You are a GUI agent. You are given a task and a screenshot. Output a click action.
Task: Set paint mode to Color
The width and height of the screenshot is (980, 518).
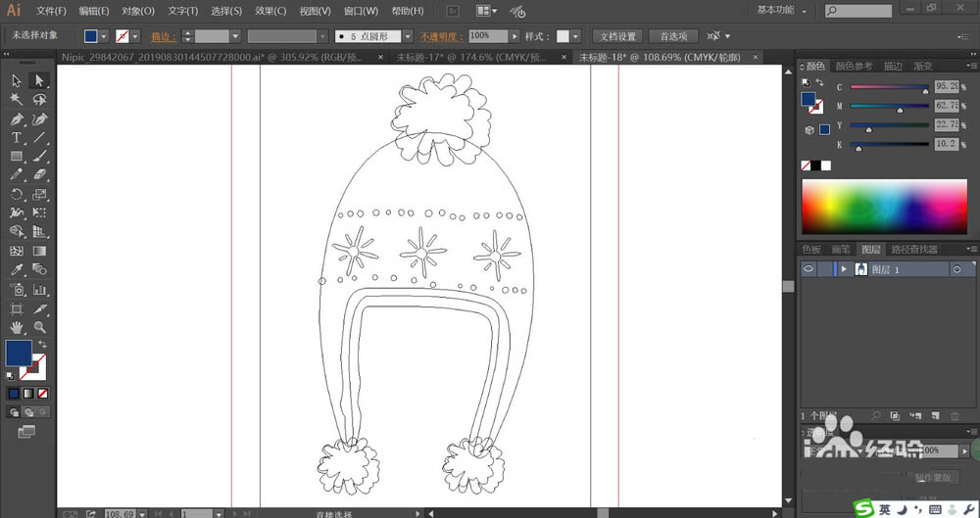13,394
